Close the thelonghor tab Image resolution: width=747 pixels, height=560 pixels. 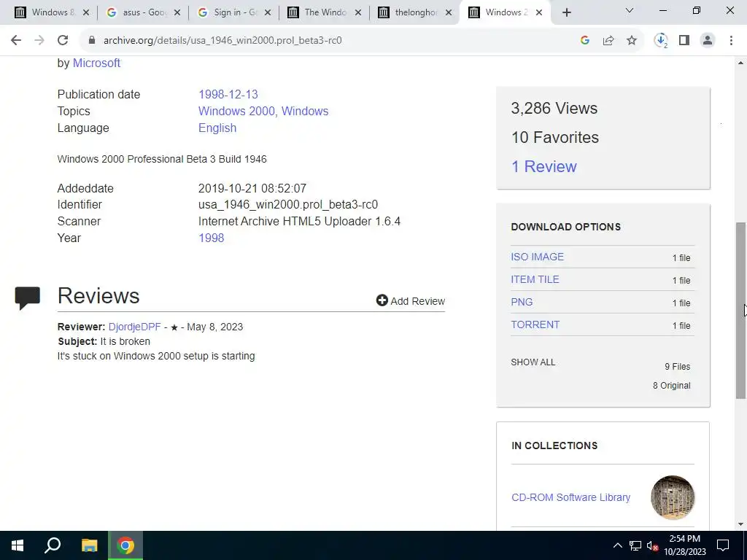tap(449, 13)
